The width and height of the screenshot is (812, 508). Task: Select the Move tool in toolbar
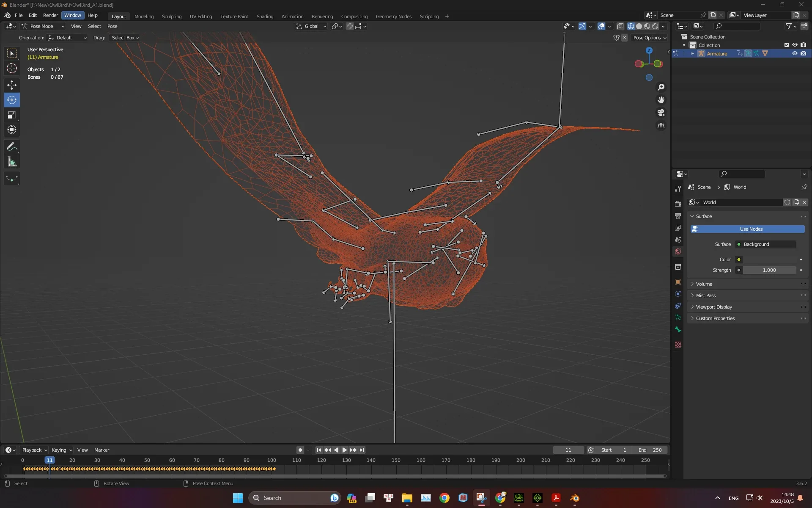12,85
